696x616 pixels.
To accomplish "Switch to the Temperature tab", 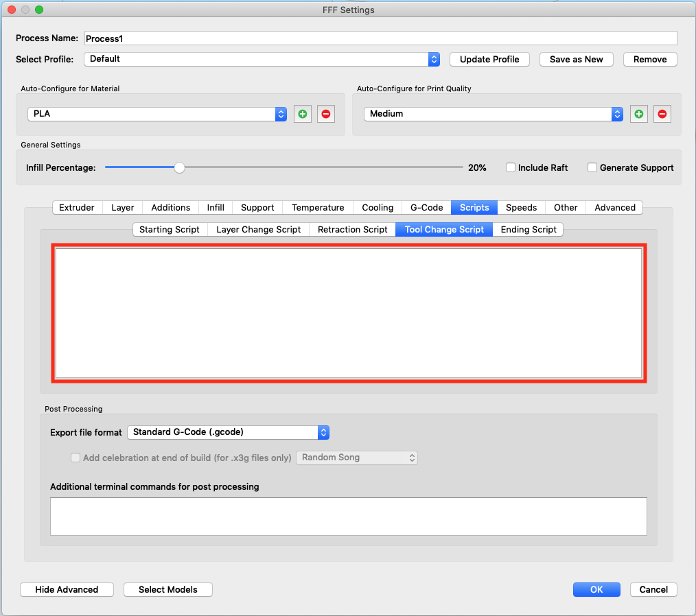I will tap(318, 208).
